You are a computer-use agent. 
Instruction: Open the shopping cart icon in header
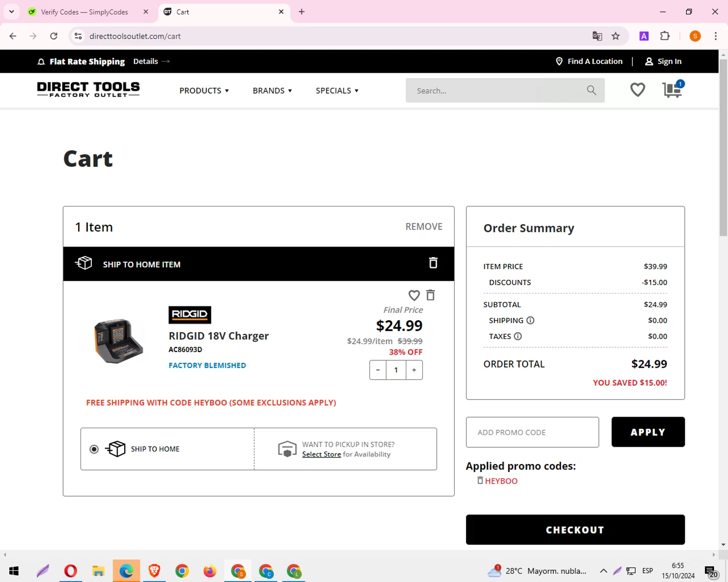(672, 90)
